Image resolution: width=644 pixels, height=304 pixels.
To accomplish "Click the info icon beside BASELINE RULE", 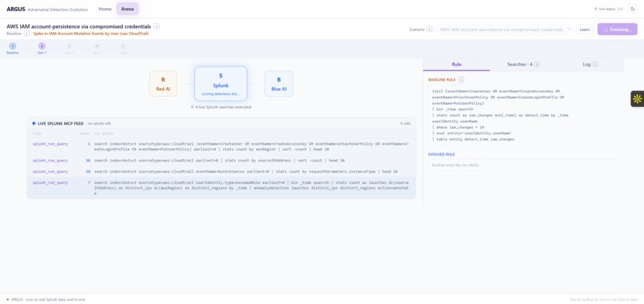I will pos(461,79).
